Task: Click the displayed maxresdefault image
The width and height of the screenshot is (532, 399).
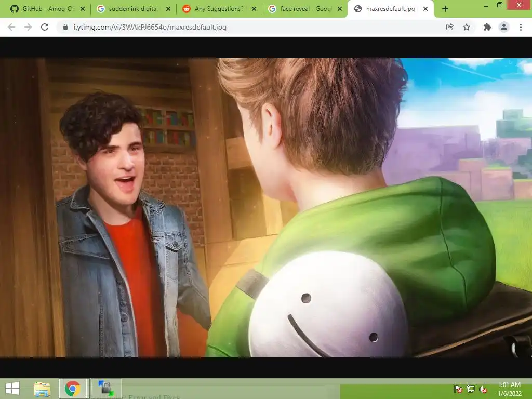Action: [x=266, y=208]
